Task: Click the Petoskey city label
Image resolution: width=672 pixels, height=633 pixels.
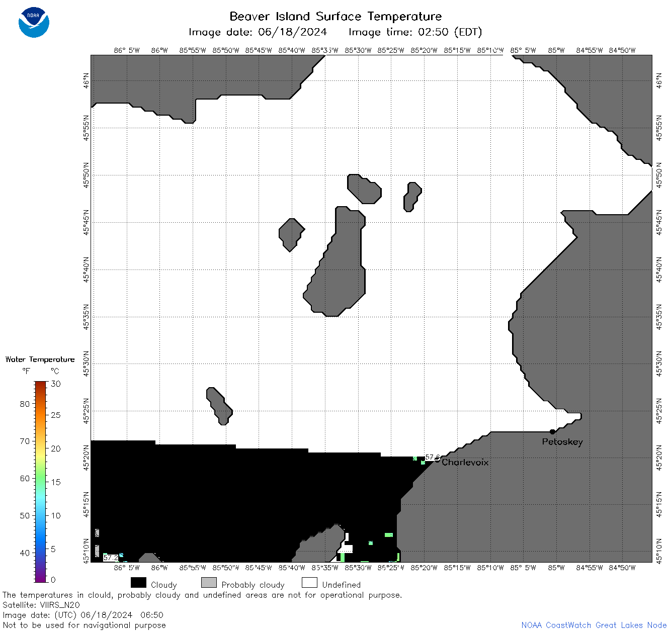Action: (x=562, y=442)
